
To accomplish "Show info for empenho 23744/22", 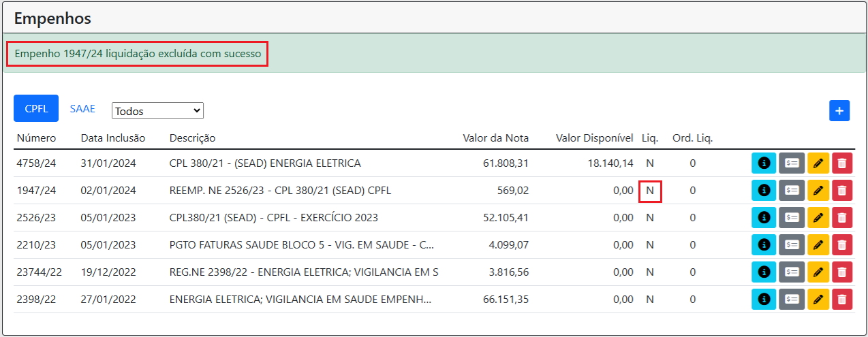I will point(764,272).
